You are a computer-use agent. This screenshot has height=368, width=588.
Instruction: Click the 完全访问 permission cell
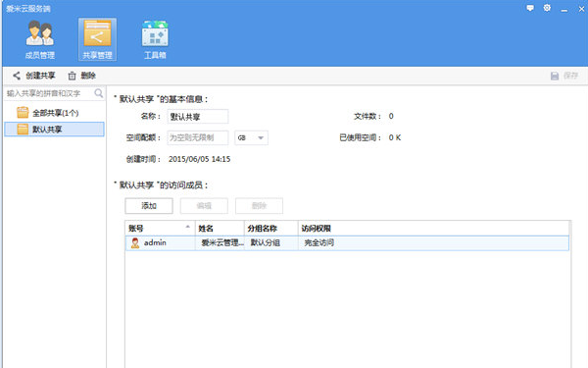pyautogui.click(x=319, y=243)
